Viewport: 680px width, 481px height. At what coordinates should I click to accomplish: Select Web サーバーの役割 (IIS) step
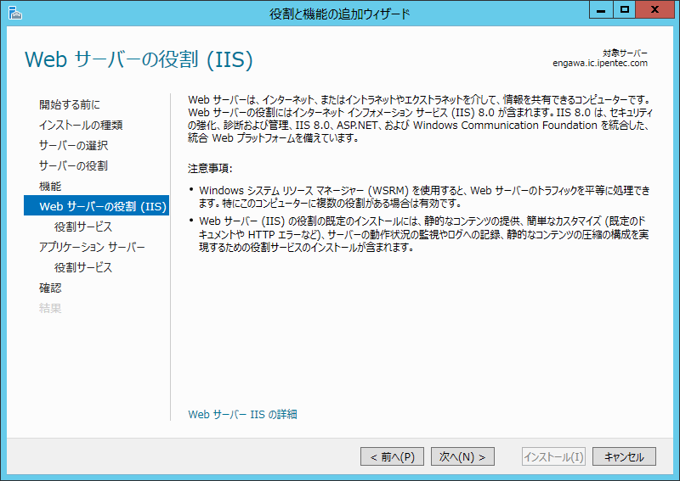(x=96, y=206)
